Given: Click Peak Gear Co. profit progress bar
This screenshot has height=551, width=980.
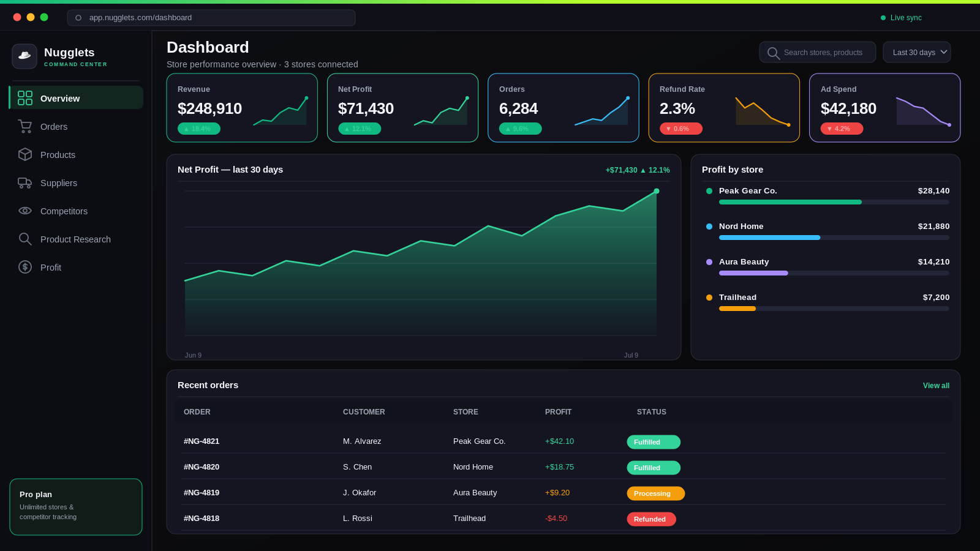Looking at the screenshot, I should pyautogui.click(x=834, y=202).
